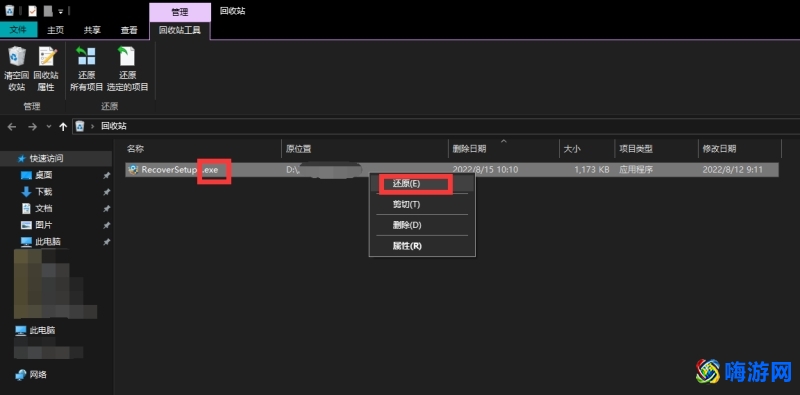The height and width of the screenshot is (395, 800).
Task: Open the 文件 (File) tab
Action: coord(18,30)
